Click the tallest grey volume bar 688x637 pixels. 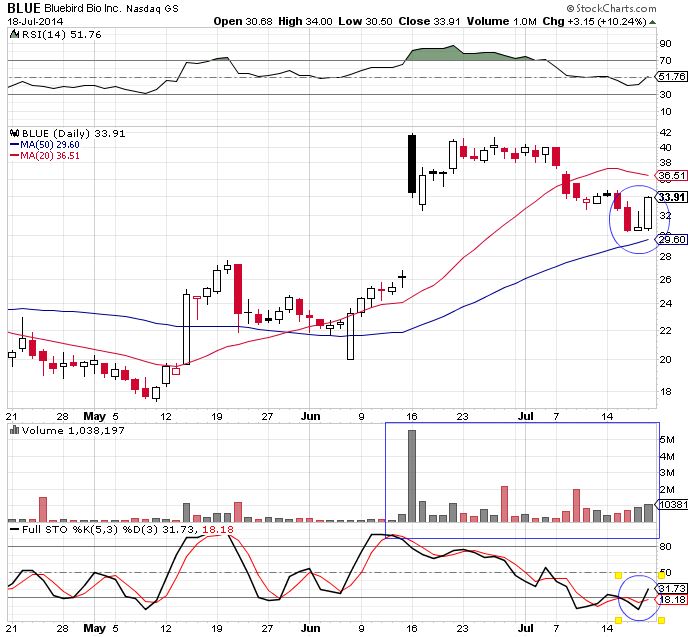pos(412,476)
